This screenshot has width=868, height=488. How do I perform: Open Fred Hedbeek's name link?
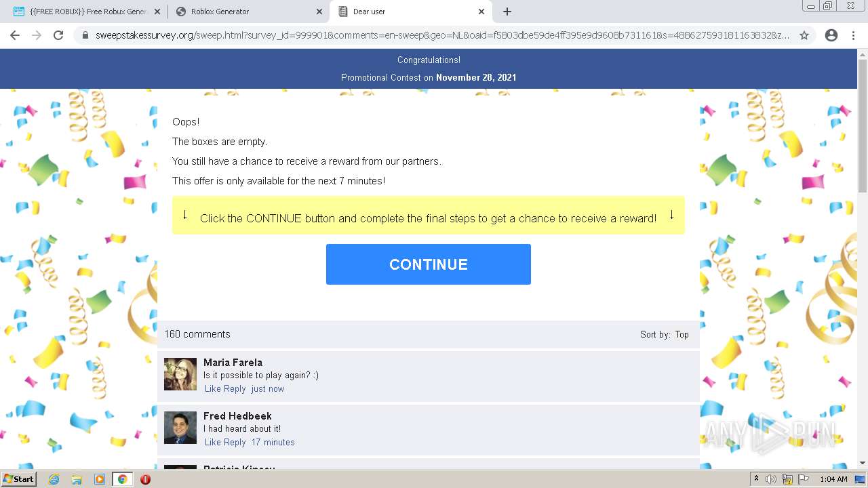pos(237,416)
